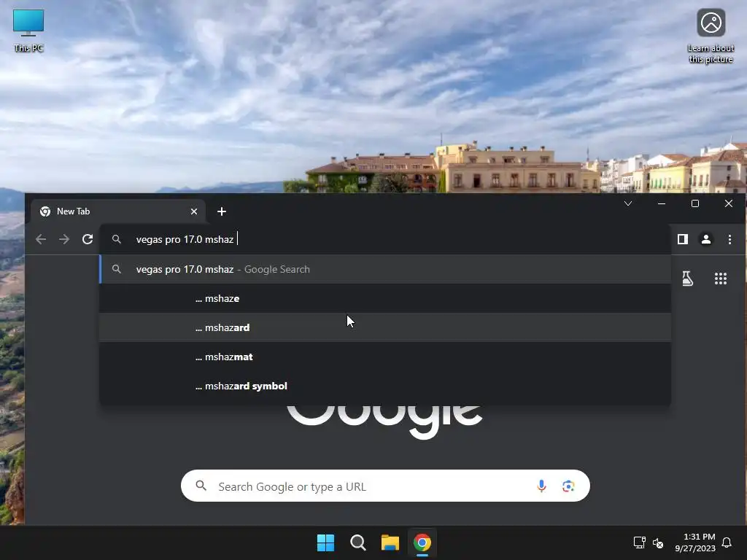This screenshot has width=747, height=560.
Task: Expand the tab search chevron
Action: pos(628,203)
